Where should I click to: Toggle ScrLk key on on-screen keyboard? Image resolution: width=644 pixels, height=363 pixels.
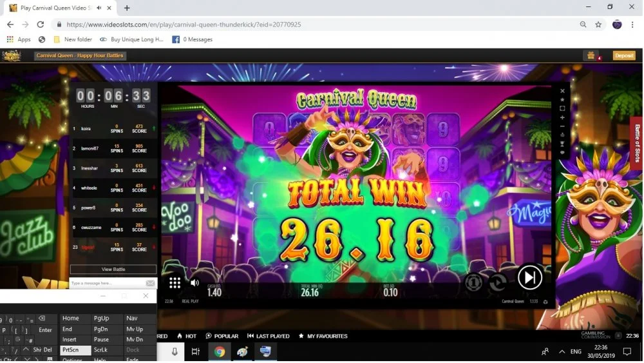click(107, 350)
